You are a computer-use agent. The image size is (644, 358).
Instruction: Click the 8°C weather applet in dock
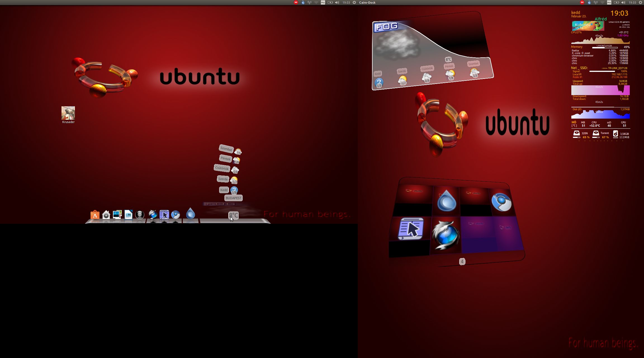click(x=234, y=215)
